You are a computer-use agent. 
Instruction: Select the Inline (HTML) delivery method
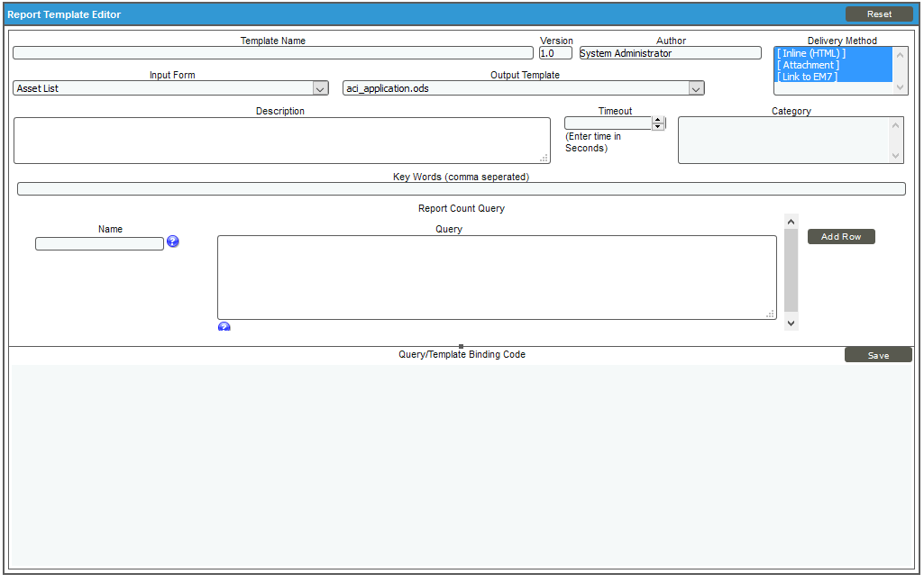tap(810, 53)
